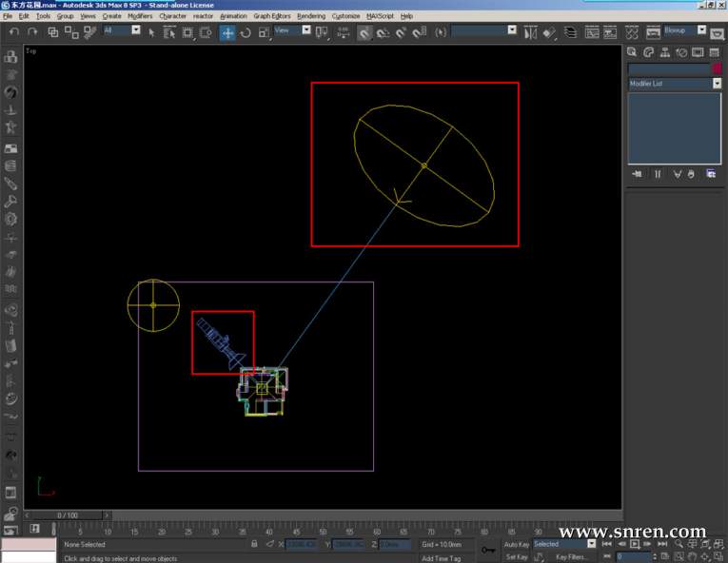Switch to the Display command panel tab
The image size is (728, 563).
click(x=698, y=52)
